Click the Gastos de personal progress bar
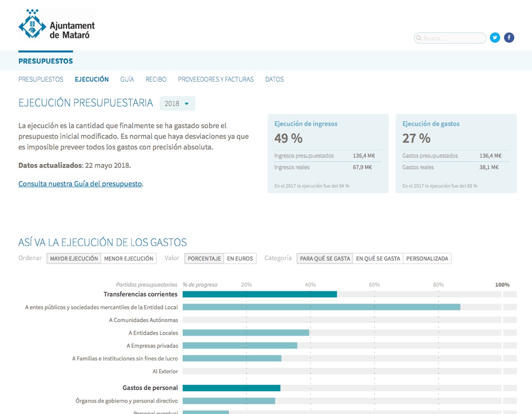This screenshot has width=532, height=414. (x=231, y=388)
